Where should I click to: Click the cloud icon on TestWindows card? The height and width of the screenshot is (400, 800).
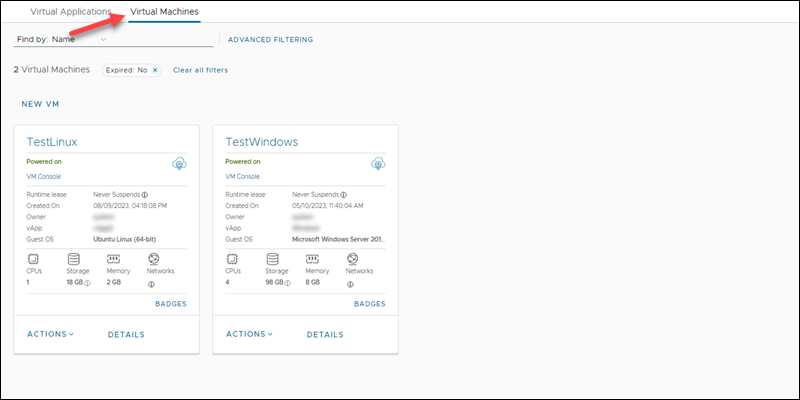point(378,164)
